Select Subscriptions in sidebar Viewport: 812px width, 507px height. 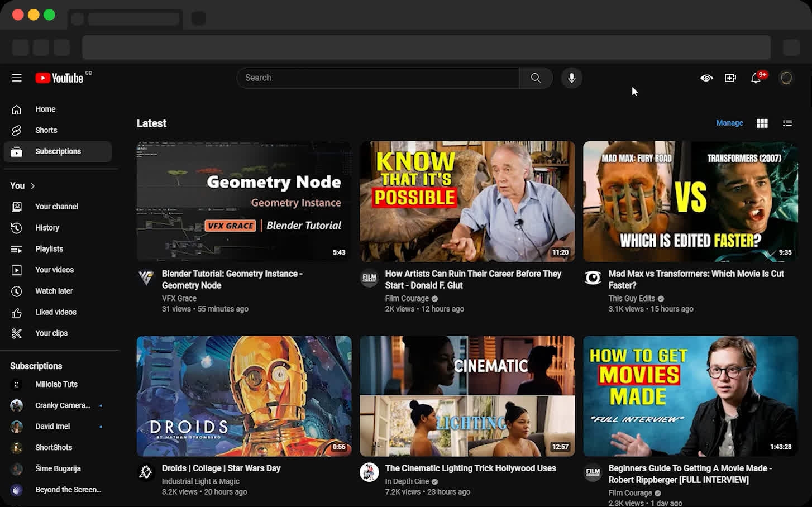click(x=58, y=151)
